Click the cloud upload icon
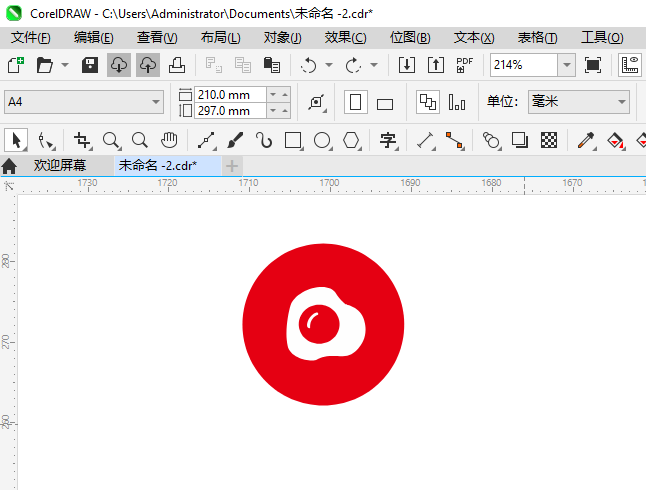646x490 pixels. tap(148, 65)
